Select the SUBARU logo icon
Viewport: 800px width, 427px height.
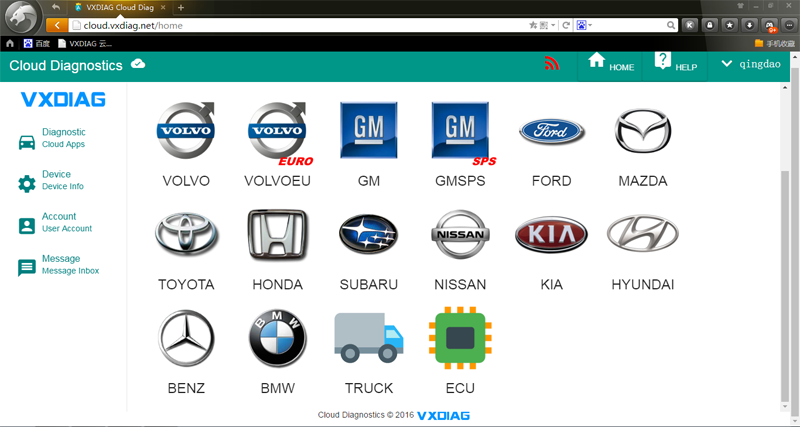coord(369,234)
